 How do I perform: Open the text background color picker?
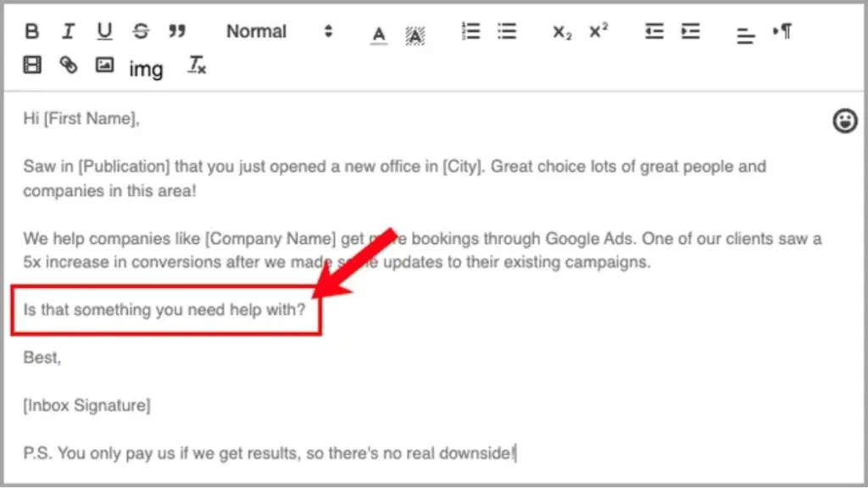415,36
